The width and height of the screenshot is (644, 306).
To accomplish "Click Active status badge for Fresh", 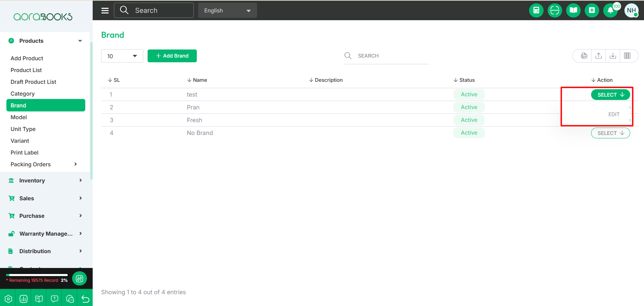I will click(x=469, y=120).
